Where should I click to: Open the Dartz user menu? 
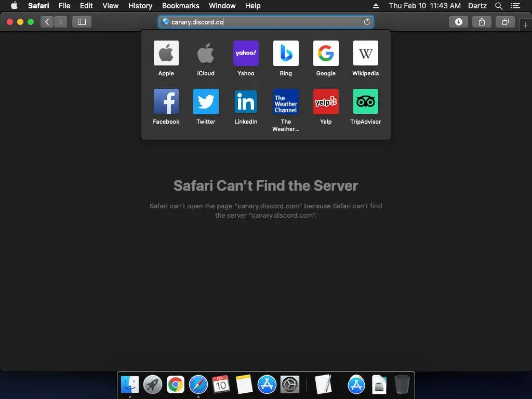tap(477, 6)
